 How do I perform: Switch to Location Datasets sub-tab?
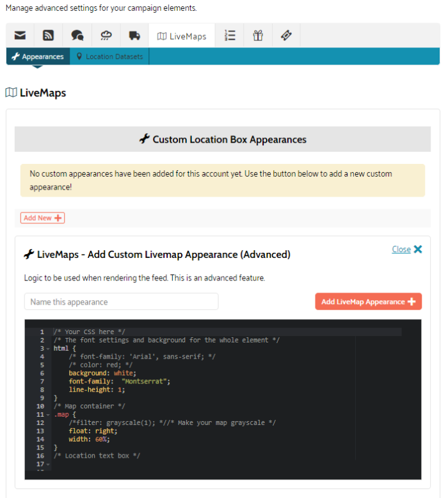pyautogui.click(x=109, y=56)
